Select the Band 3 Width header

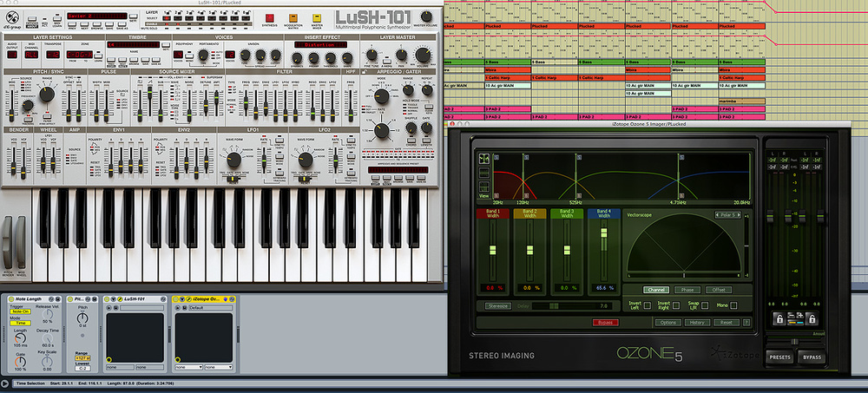coord(567,213)
